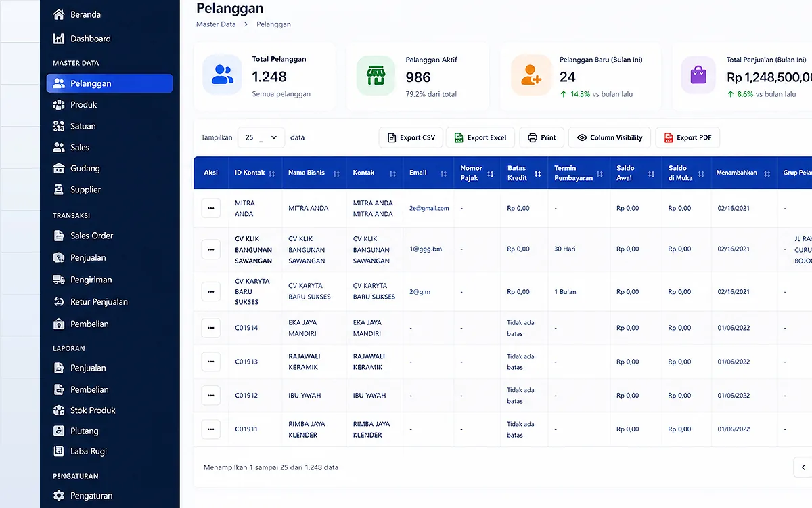Sort by the Batas Kredit column
Image resolution: width=812 pixels, height=508 pixels.
click(x=538, y=173)
